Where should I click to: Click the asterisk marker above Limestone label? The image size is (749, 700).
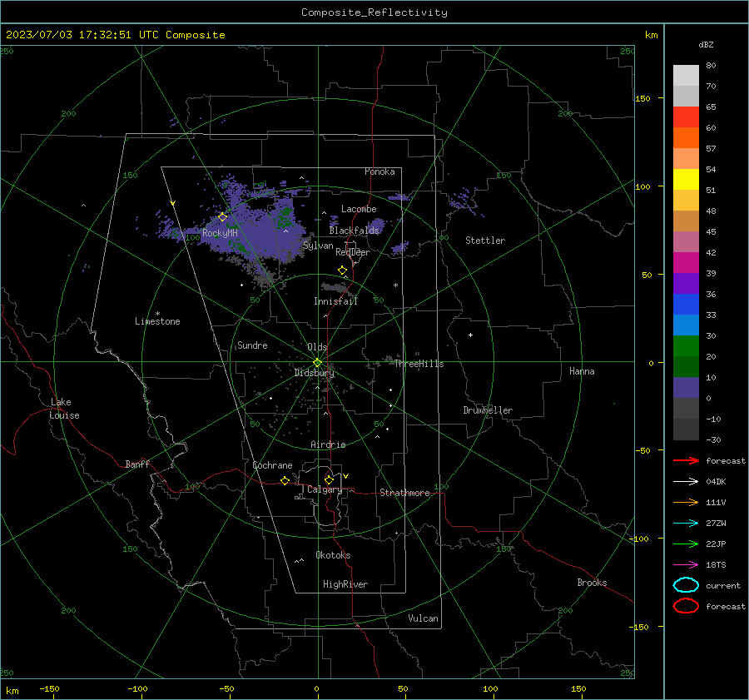[157, 314]
